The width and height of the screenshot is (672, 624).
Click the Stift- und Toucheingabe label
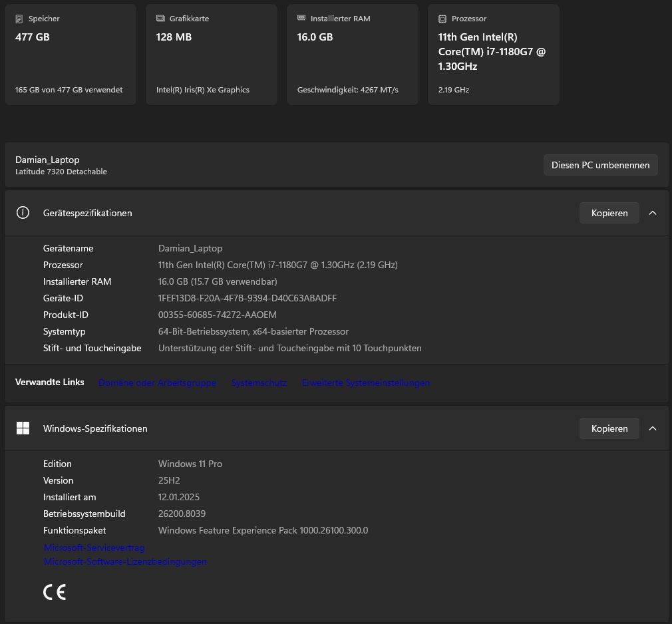point(92,348)
